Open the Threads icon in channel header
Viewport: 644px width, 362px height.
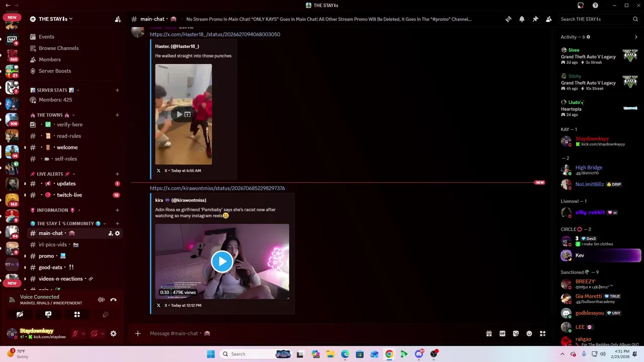click(508, 19)
